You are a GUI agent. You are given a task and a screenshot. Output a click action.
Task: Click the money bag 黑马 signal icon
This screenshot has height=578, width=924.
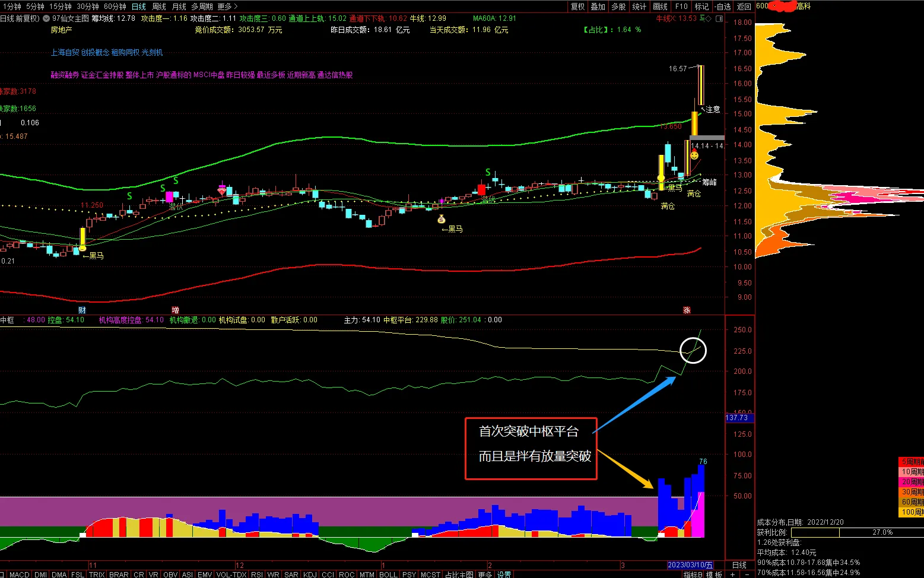[x=441, y=219]
